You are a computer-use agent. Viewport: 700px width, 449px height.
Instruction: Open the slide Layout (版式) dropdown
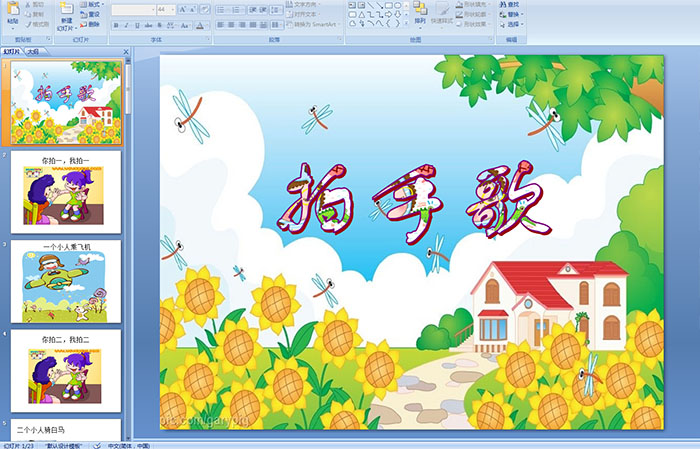coord(92,4)
